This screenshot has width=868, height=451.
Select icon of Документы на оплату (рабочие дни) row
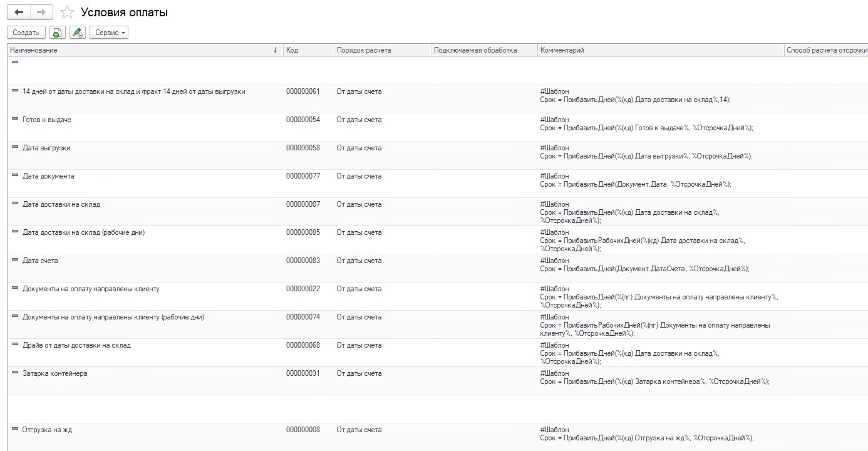(15, 316)
